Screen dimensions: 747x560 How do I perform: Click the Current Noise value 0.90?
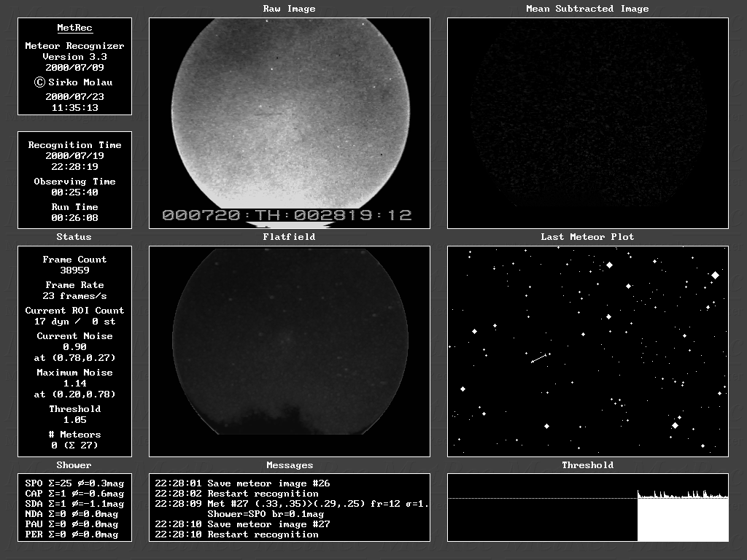74,347
